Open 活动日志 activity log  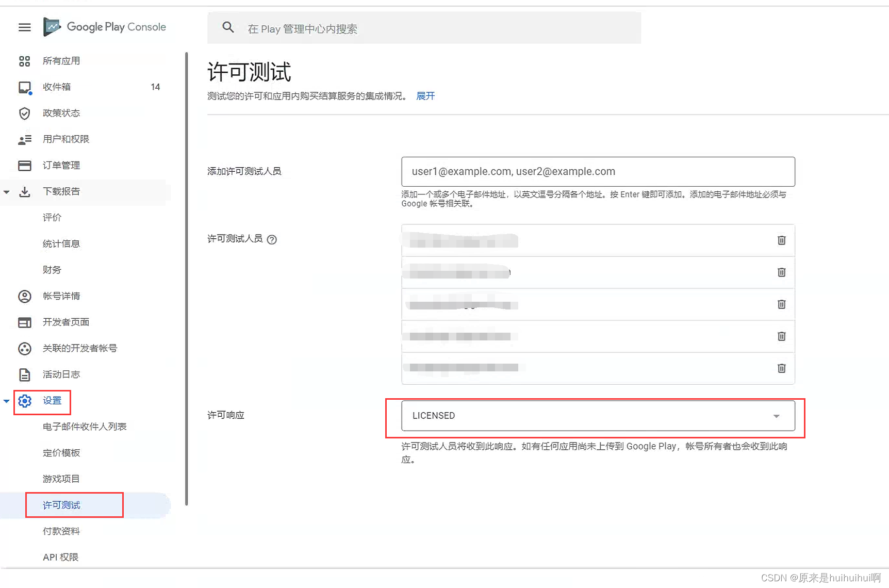click(x=61, y=374)
